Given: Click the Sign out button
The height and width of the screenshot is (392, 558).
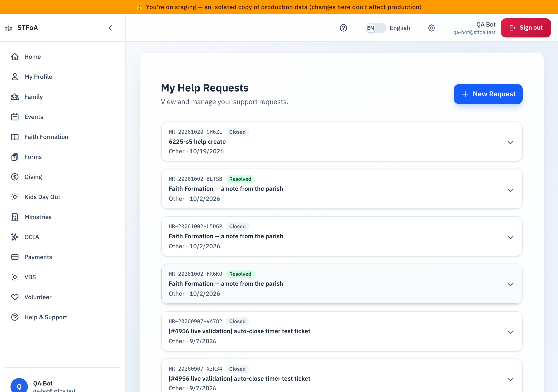Looking at the screenshot, I should coord(526,28).
